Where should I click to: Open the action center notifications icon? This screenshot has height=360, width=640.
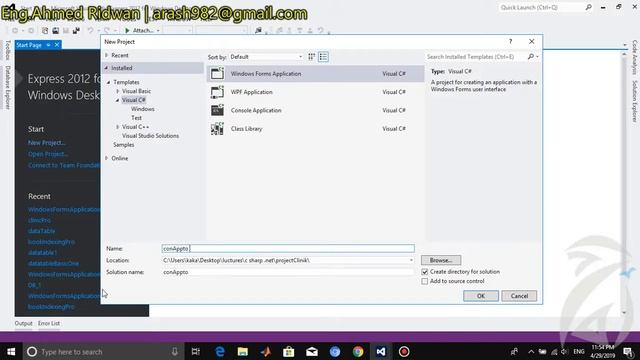[629, 351]
